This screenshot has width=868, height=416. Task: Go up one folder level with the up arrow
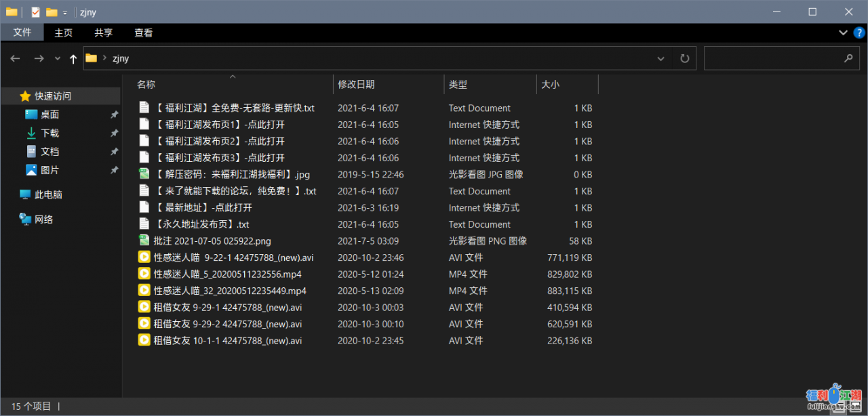point(73,58)
